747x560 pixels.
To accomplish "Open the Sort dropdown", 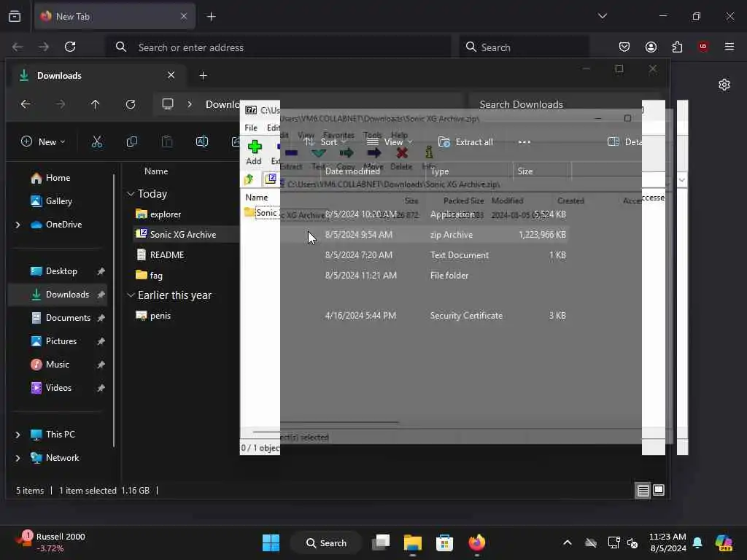I will pyautogui.click(x=325, y=142).
